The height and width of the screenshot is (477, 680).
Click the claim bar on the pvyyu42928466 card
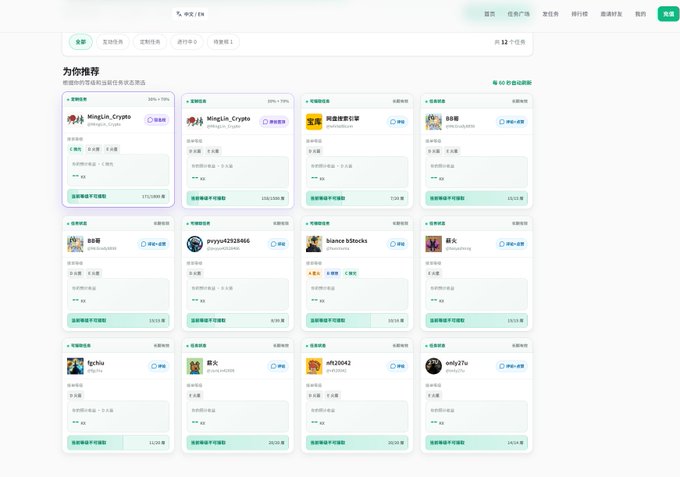[x=238, y=320]
